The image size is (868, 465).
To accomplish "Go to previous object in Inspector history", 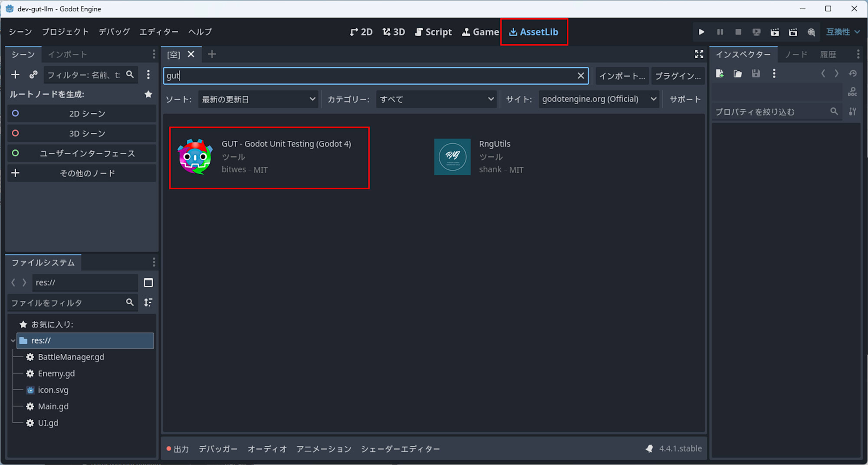I will [823, 73].
